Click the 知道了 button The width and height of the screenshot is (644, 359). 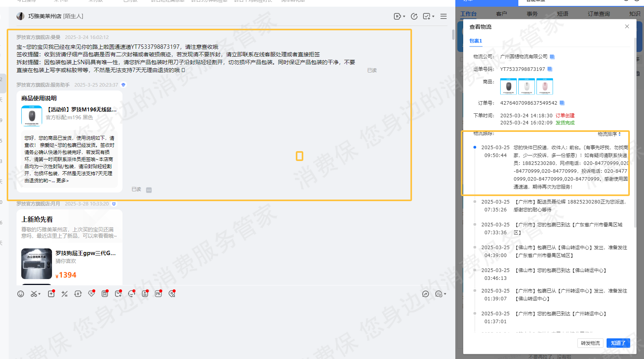[x=618, y=343]
